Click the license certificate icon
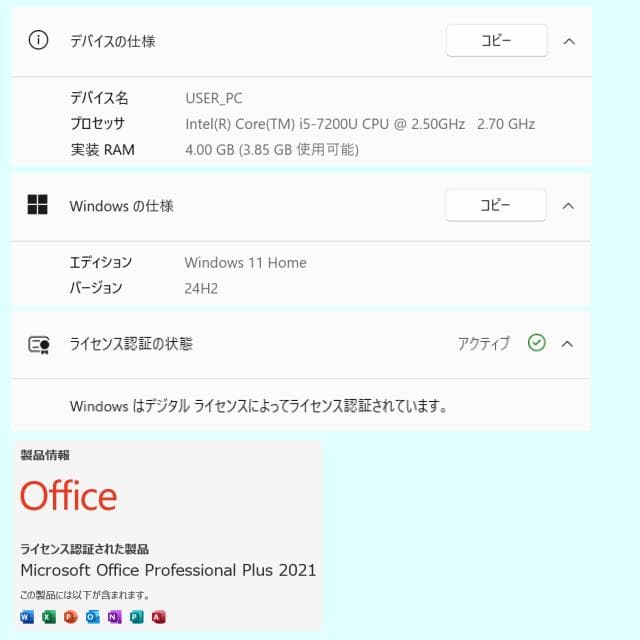The width and height of the screenshot is (640, 640). pos(39,345)
